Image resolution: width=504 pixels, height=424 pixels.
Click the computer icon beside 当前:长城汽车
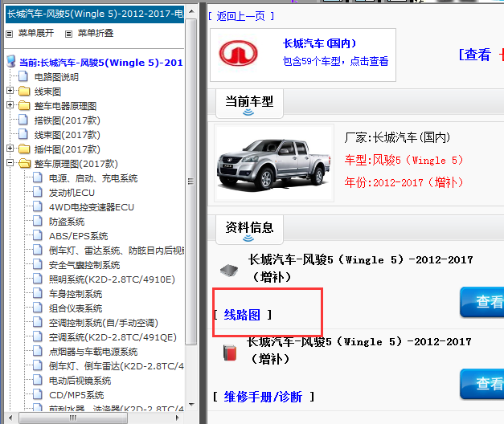point(11,61)
